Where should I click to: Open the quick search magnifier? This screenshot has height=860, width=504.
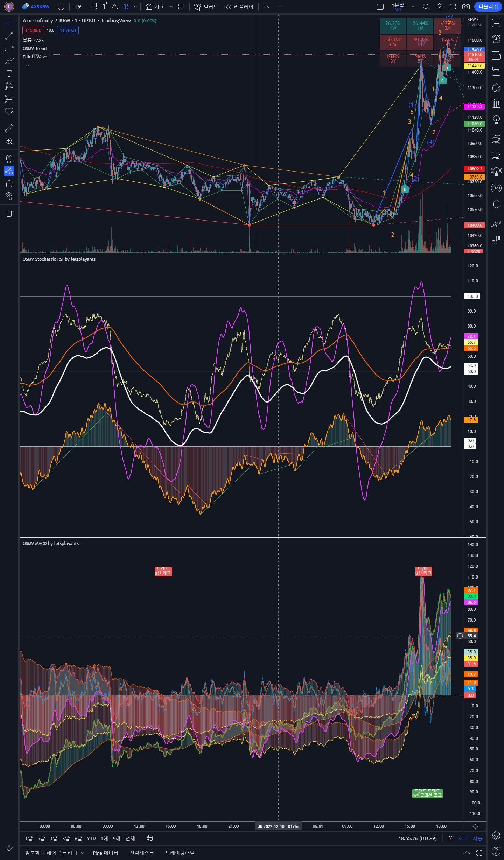tap(426, 7)
